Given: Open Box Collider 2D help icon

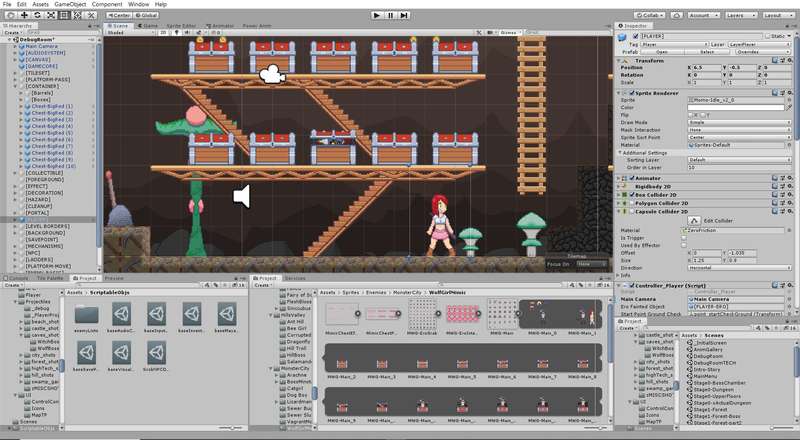Looking at the screenshot, I should [775, 194].
